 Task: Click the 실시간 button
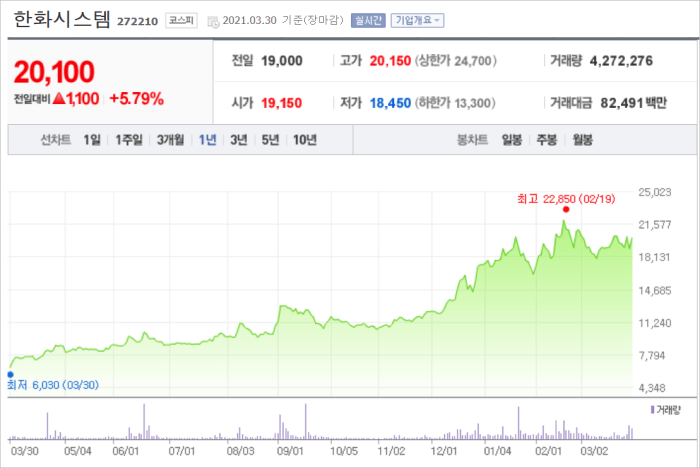coord(368,21)
